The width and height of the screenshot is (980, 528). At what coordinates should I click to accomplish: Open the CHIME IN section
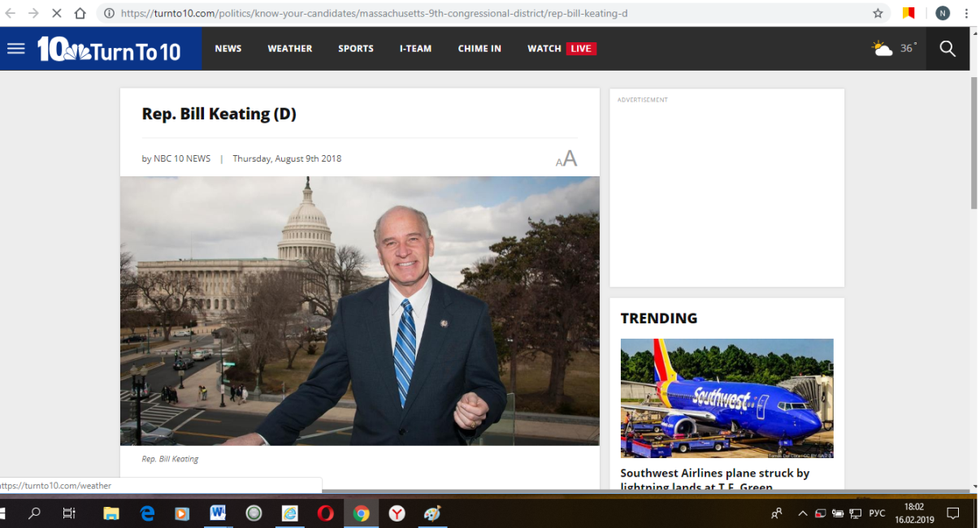click(x=479, y=49)
